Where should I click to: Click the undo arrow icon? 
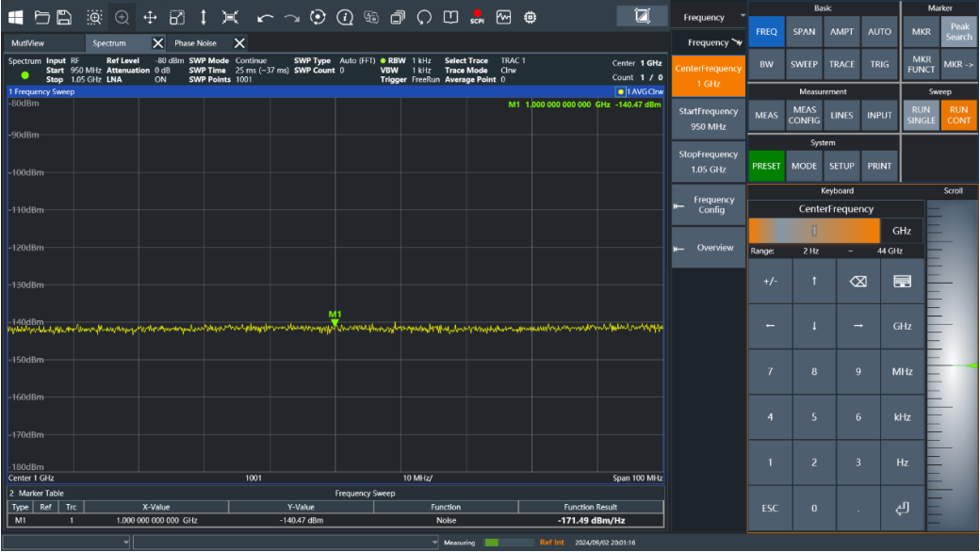click(x=265, y=18)
